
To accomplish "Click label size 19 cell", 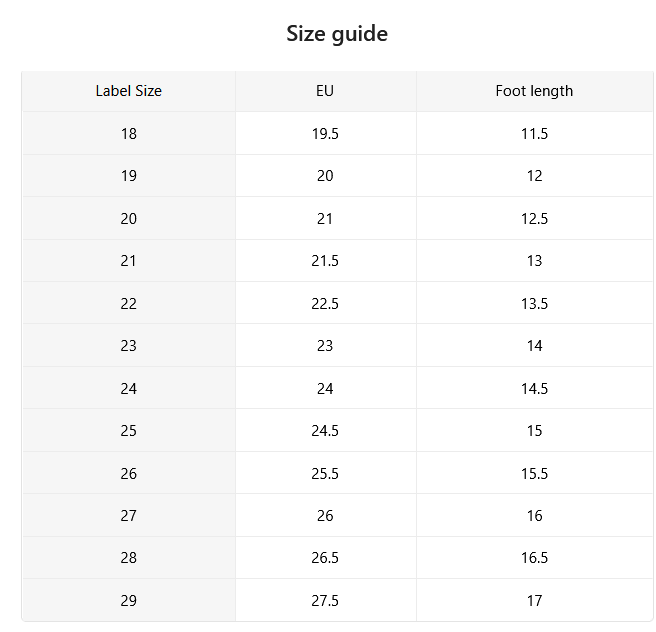I will (x=128, y=176).
